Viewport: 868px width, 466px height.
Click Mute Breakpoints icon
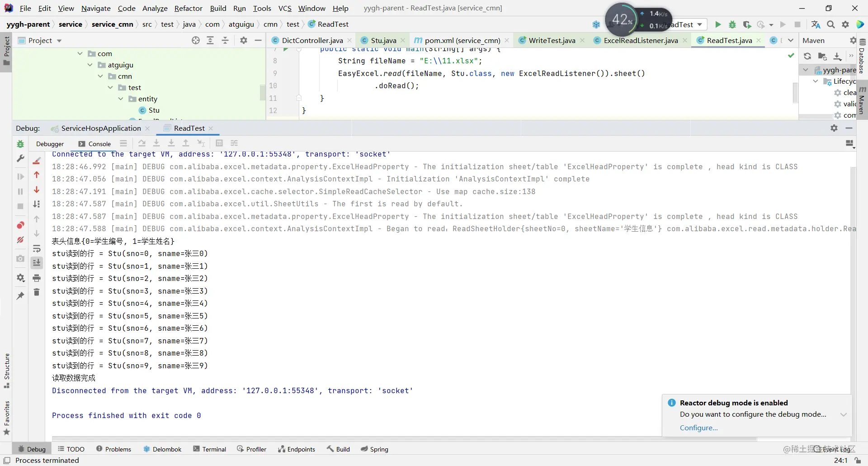pos(20,240)
